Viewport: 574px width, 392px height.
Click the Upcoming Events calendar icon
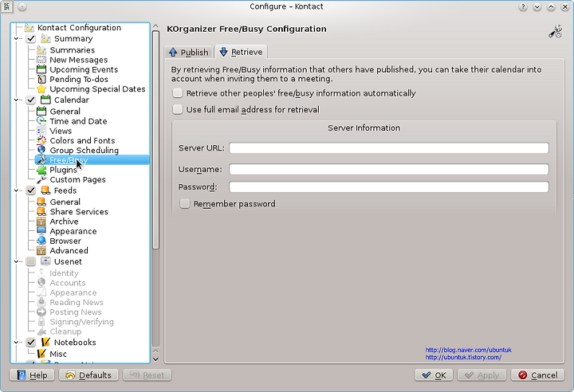(x=41, y=69)
